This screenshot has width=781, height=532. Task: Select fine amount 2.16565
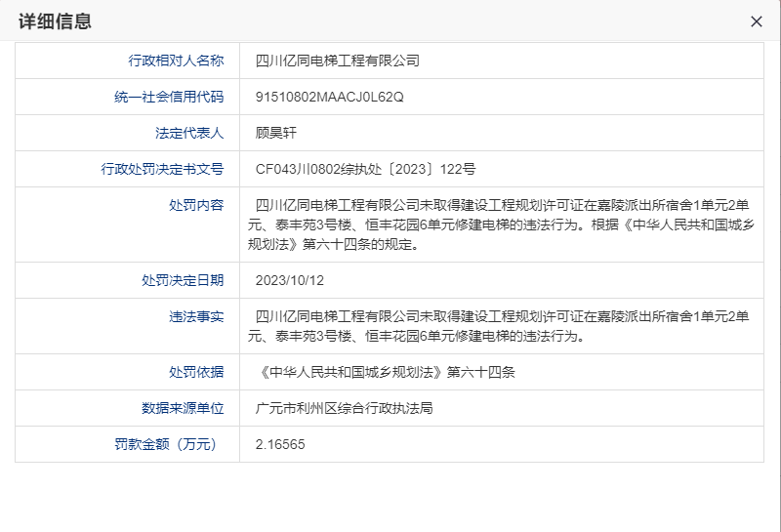tap(280, 444)
